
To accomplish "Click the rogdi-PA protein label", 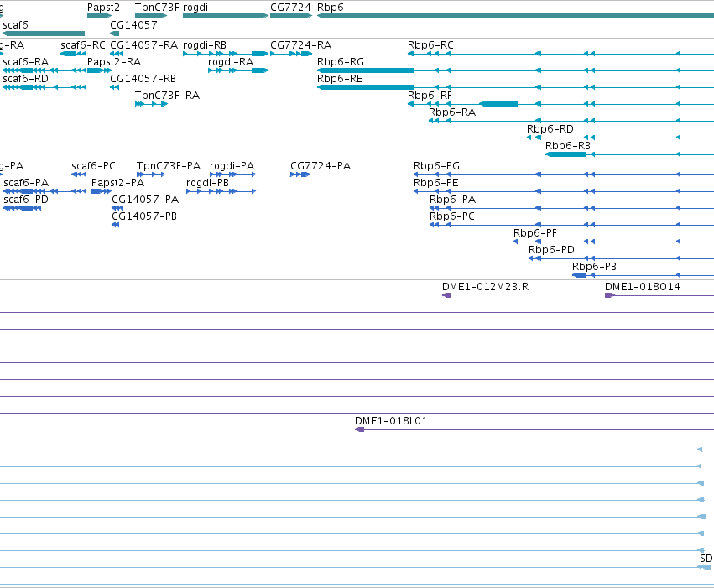I will (x=232, y=166).
